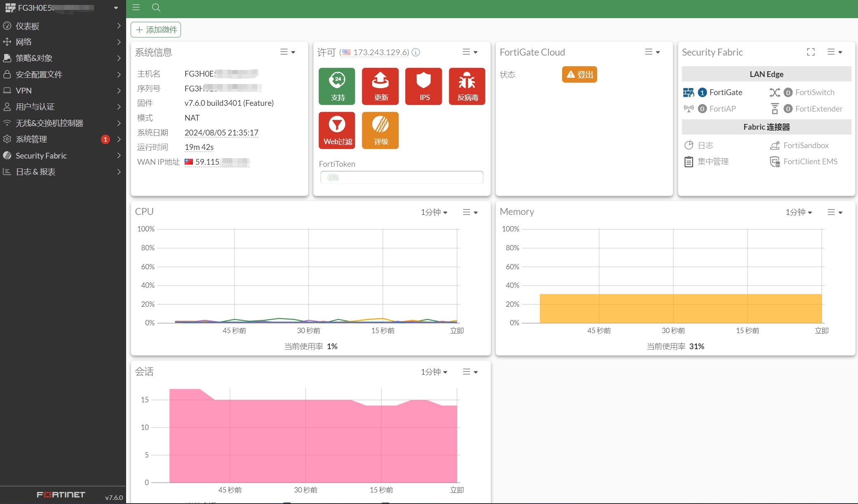Expand Security Fabric widget to fullscreen
Screen dimensions: 858x504
811,52
